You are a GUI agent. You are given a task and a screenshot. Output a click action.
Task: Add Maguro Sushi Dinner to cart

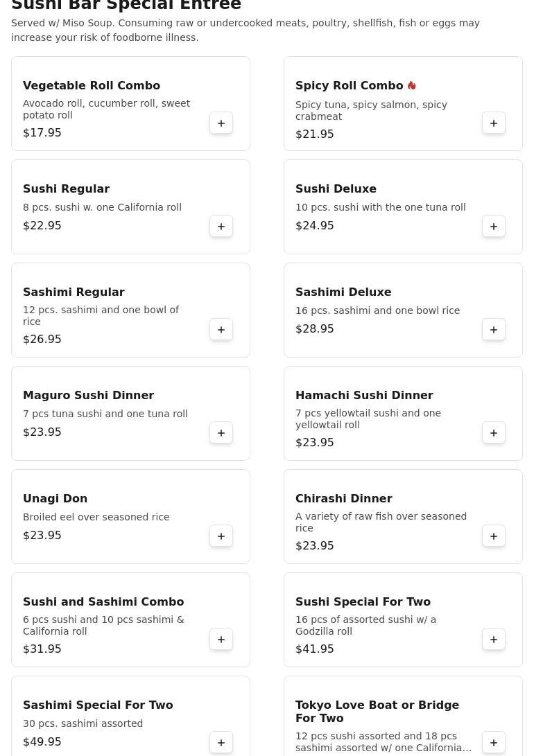(221, 433)
